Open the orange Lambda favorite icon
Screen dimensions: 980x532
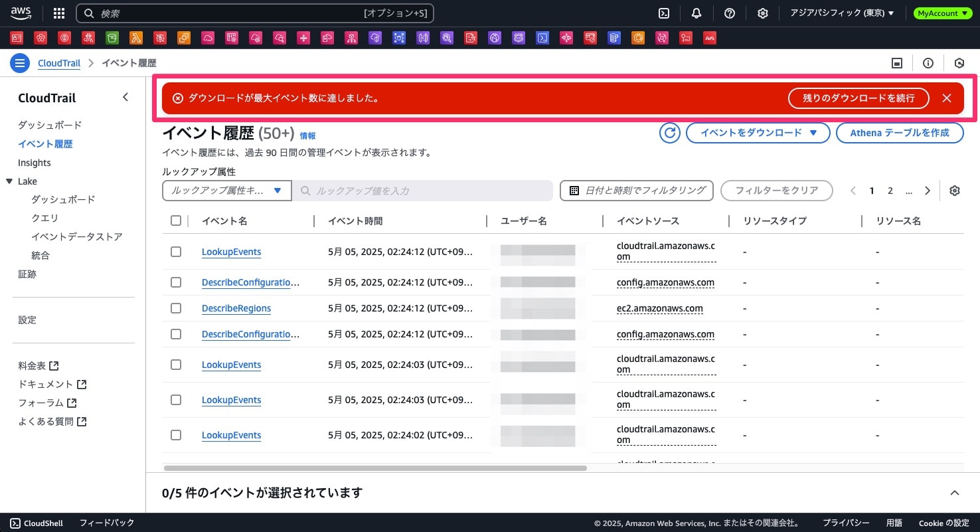[x=136, y=38]
